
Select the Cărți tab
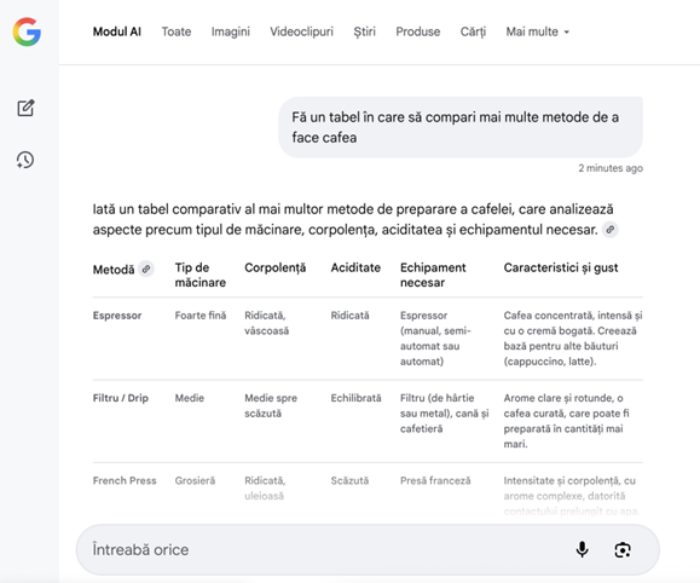[x=473, y=32]
